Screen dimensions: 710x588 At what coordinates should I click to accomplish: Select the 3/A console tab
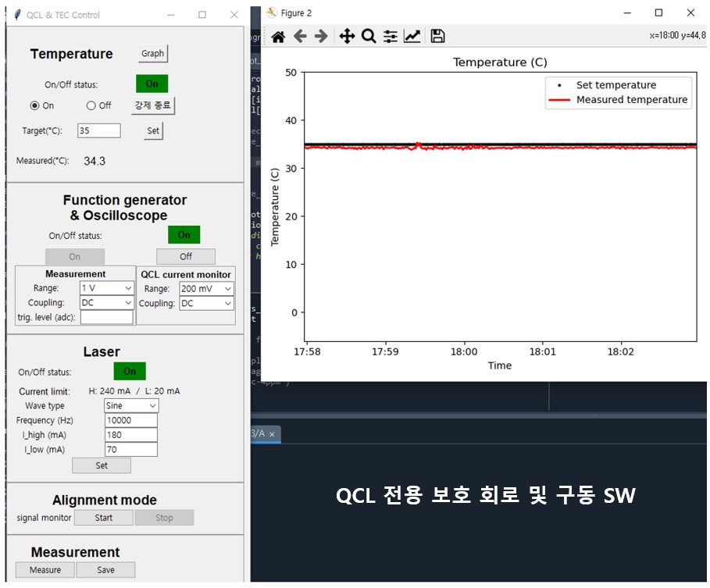266,433
